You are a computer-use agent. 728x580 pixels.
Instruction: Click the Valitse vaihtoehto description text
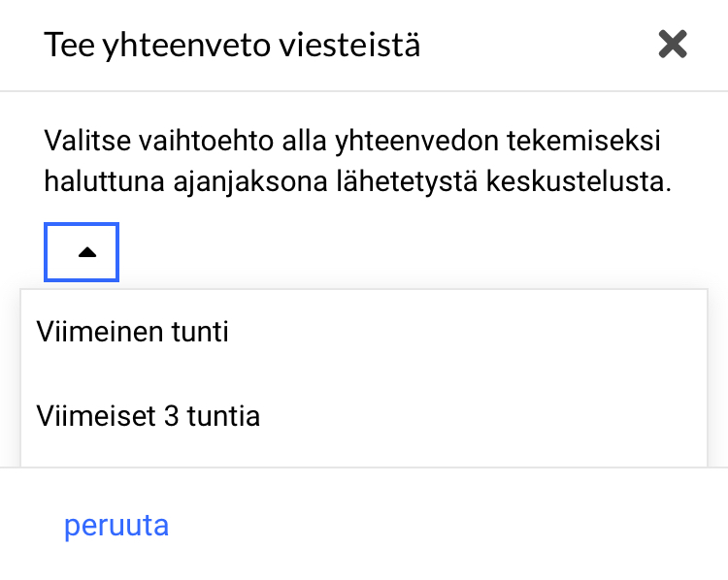(x=351, y=142)
